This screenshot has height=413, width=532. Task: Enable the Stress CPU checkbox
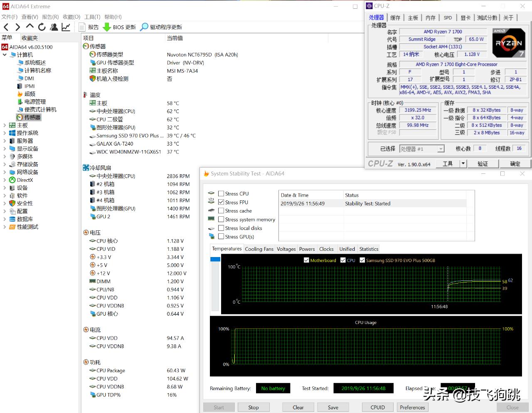pos(221,194)
